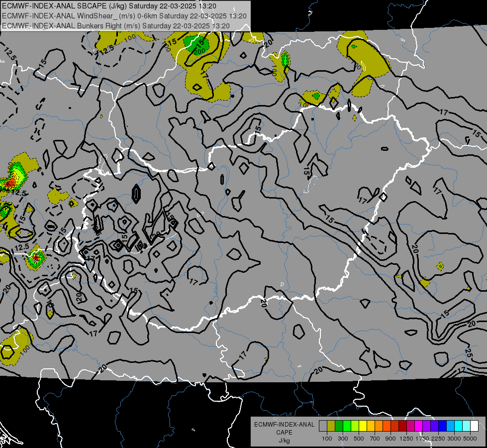Click ECMWF-INDEX-ANAL label in legend box
The image size is (487, 448).
point(284,425)
